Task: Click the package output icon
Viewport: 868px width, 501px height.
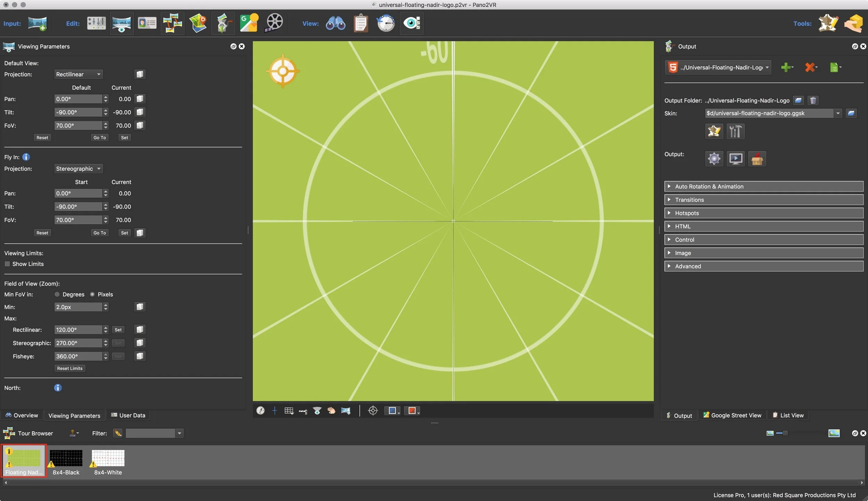Action: [757, 159]
